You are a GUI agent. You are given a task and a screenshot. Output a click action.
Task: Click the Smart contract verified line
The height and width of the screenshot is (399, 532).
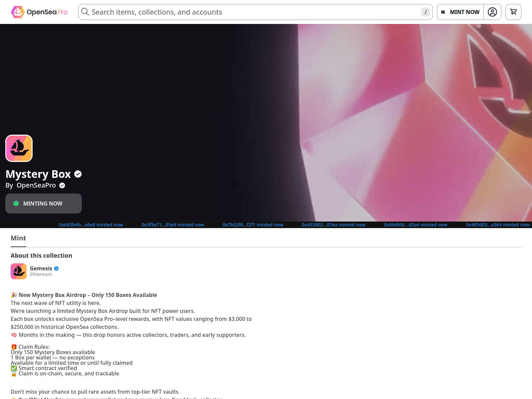point(48,368)
